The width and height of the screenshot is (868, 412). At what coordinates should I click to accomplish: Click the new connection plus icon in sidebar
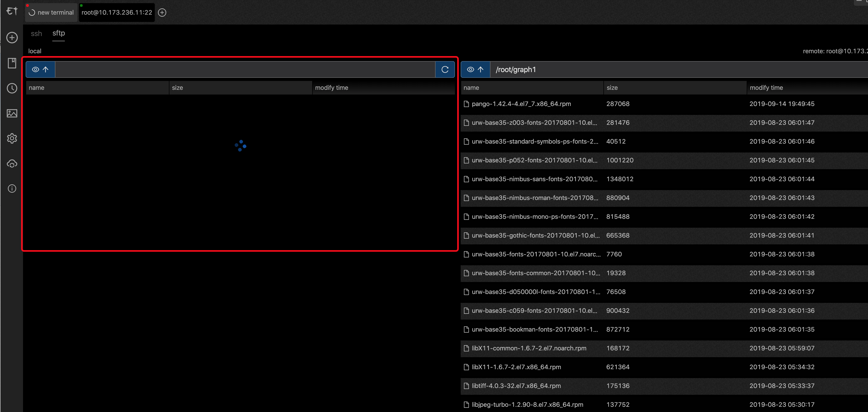pos(12,38)
